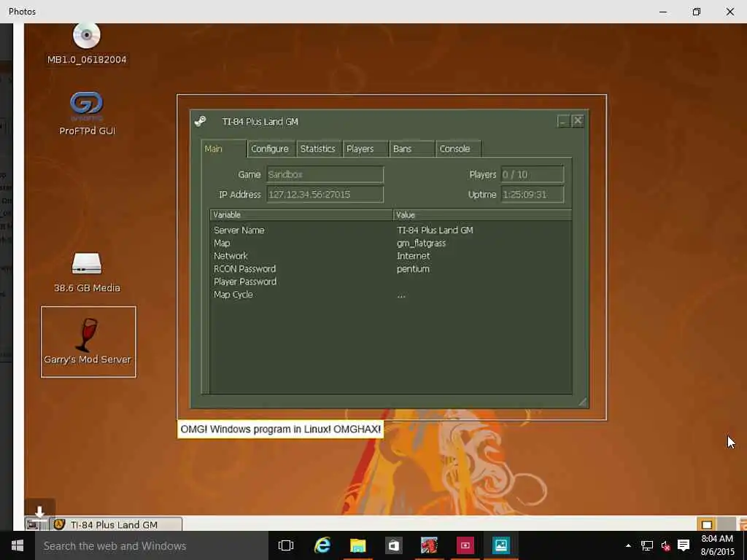
Task: Click the Steam icon in server window title
Action: (201, 122)
